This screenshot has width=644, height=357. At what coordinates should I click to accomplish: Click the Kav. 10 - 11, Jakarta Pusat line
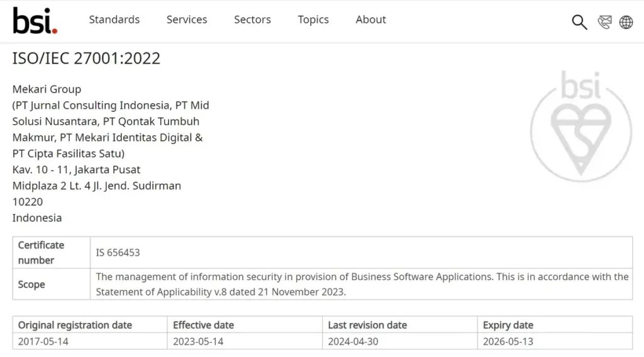point(76,169)
